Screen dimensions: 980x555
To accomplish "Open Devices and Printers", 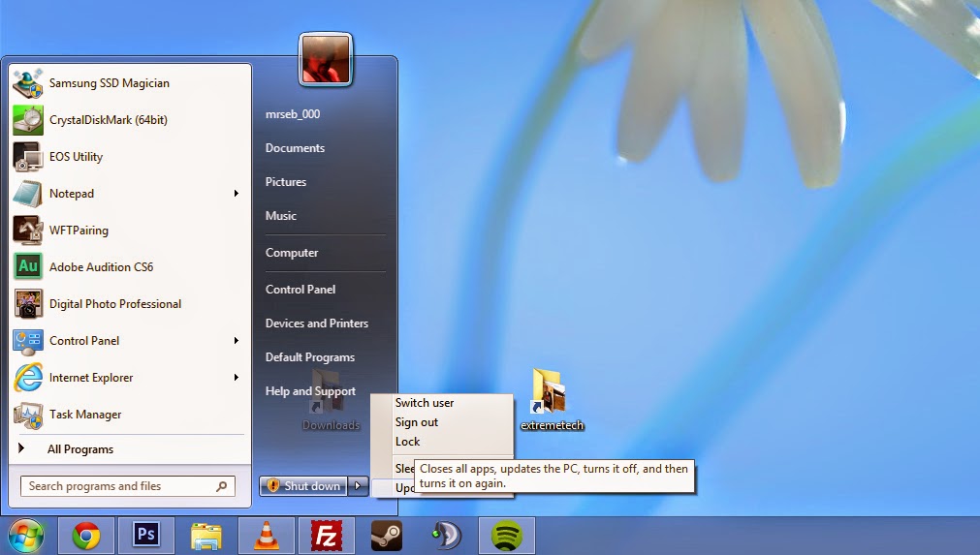I will (316, 323).
